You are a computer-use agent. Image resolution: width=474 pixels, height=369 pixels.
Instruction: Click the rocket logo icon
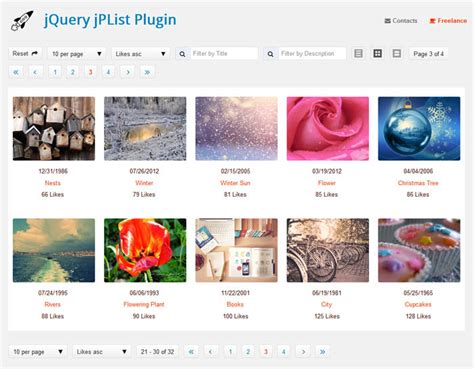(22, 21)
